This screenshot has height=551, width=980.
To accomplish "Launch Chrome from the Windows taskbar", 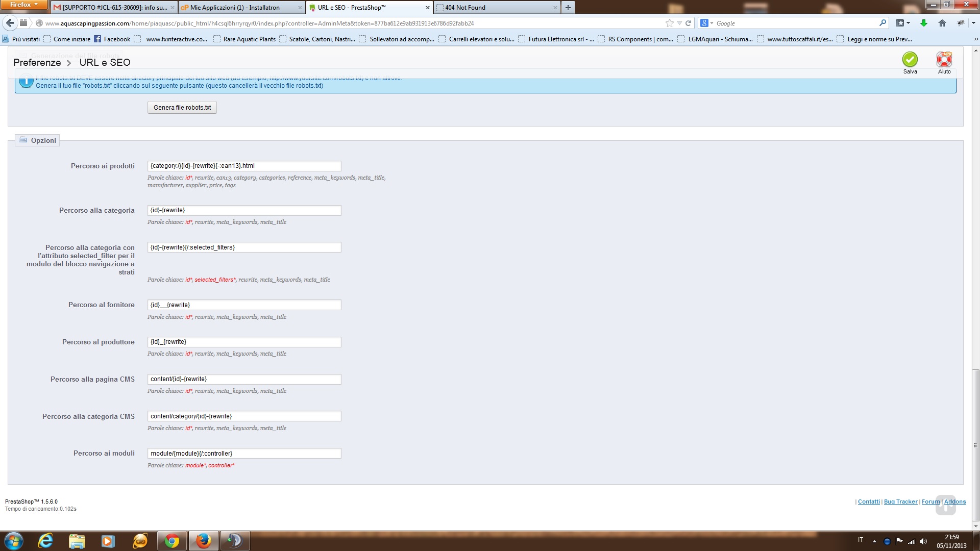I will tap(172, 541).
